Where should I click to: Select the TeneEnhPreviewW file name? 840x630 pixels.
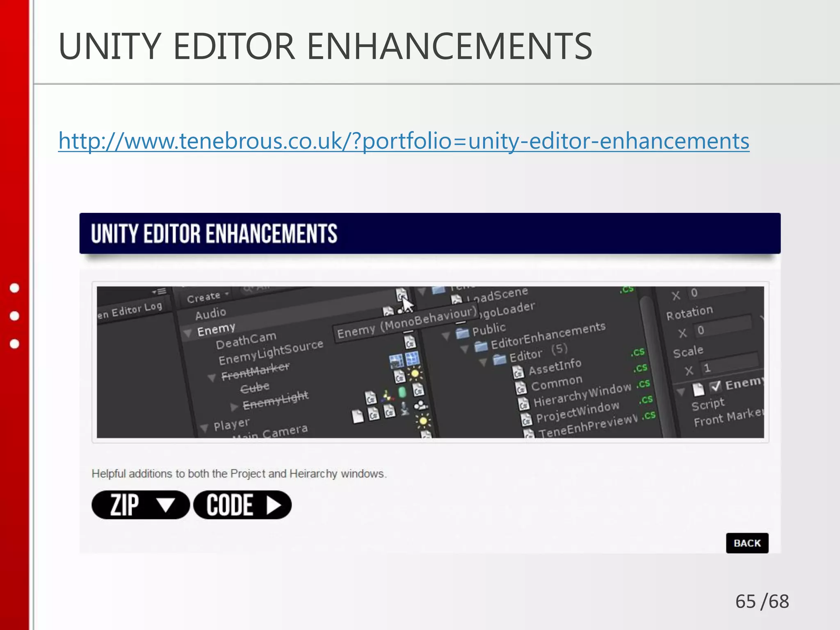pos(588,426)
